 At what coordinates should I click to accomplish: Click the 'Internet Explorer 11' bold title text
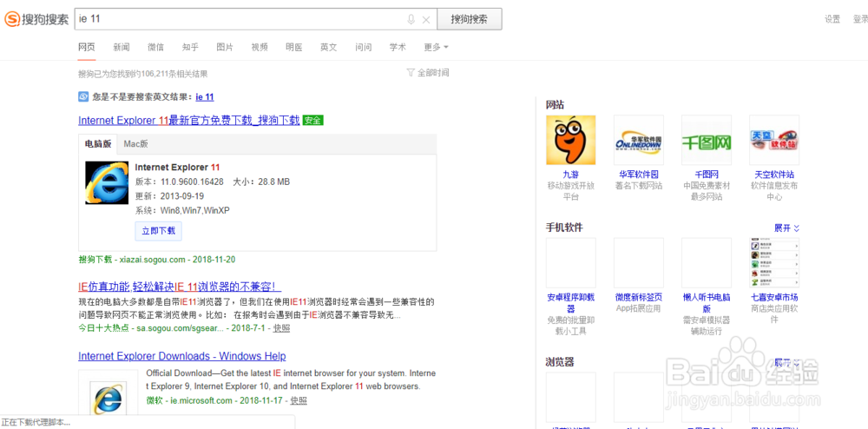pos(177,168)
